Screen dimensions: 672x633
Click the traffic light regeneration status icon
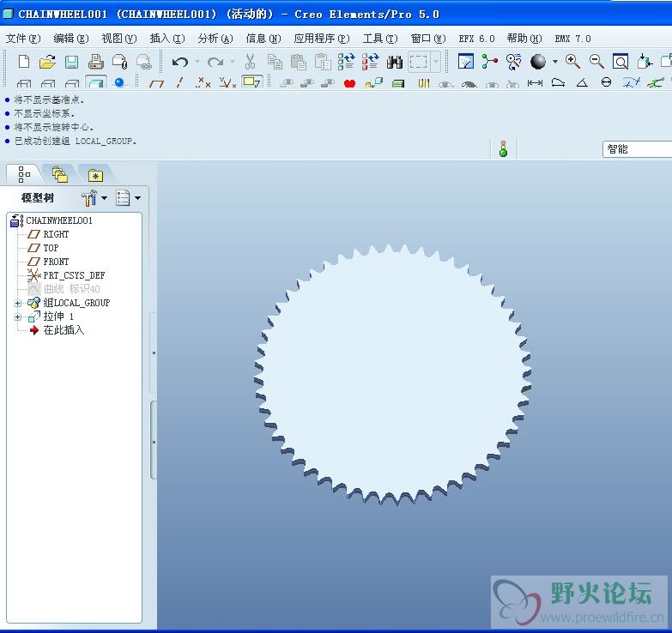[504, 148]
